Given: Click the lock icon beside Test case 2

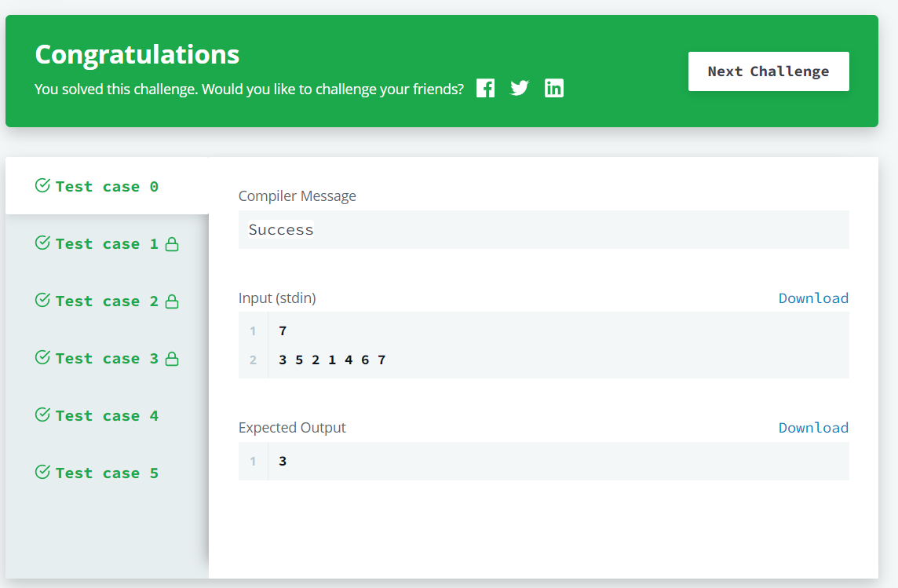Looking at the screenshot, I should click(172, 301).
